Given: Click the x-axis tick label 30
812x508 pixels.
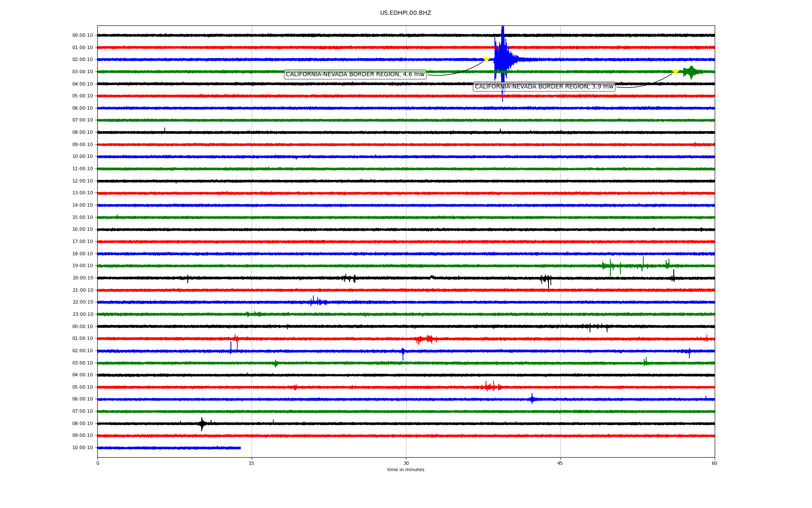Looking at the screenshot, I should (406, 464).
